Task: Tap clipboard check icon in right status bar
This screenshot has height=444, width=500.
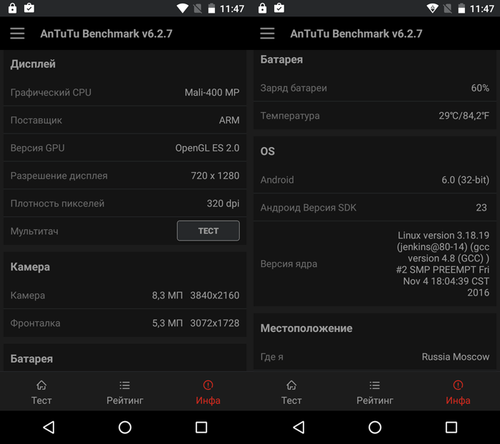Action: click(279, 8)
